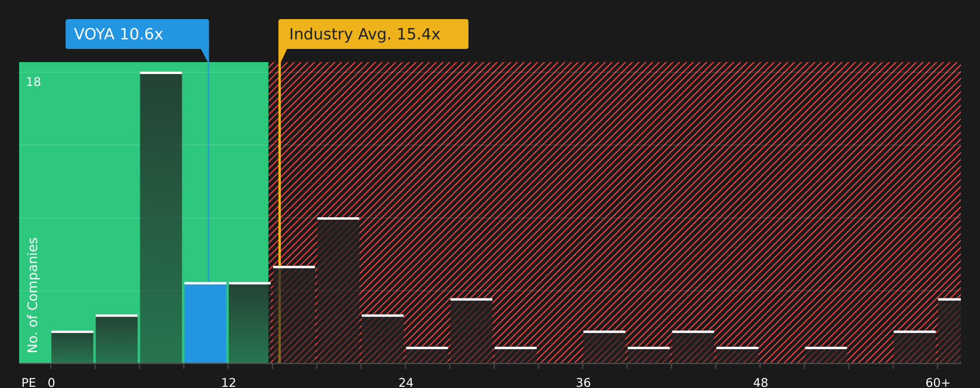The image size is (980, 388).
Task: Click the '0' x-axis tick label
Action: pyautogui.click(x=51, y=383)
